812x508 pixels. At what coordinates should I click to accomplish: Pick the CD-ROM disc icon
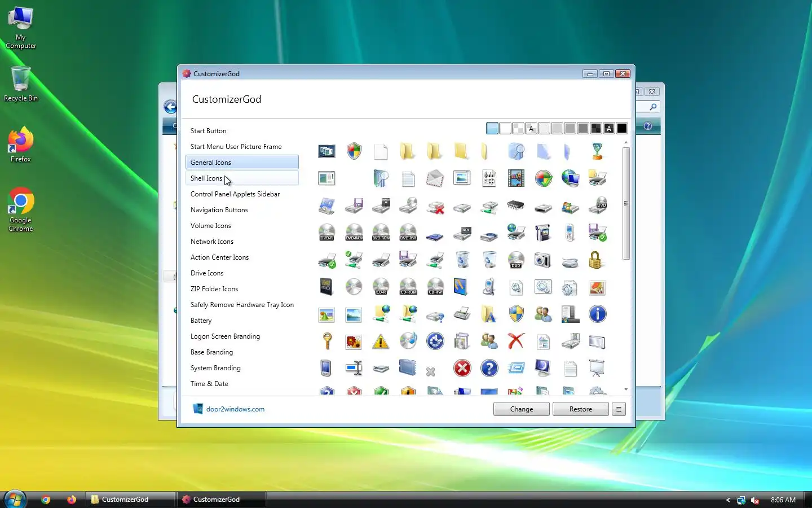click(408, 287)
